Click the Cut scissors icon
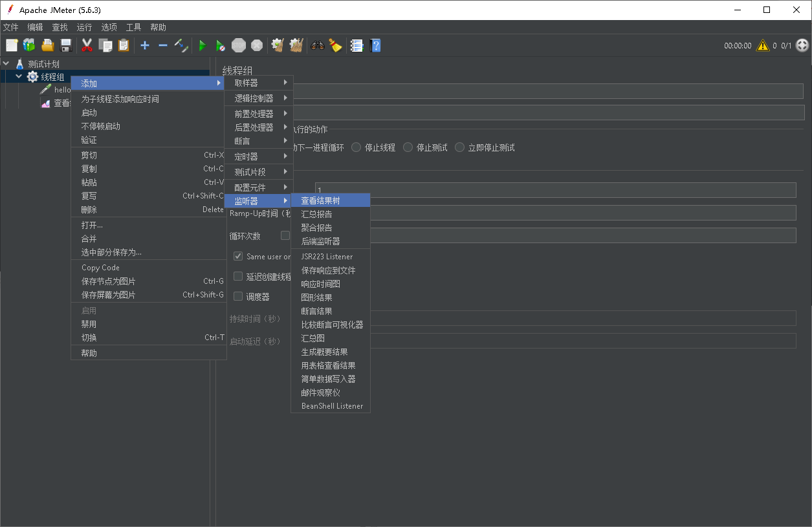This screenshot has width=812, height=527. [87, 45]
